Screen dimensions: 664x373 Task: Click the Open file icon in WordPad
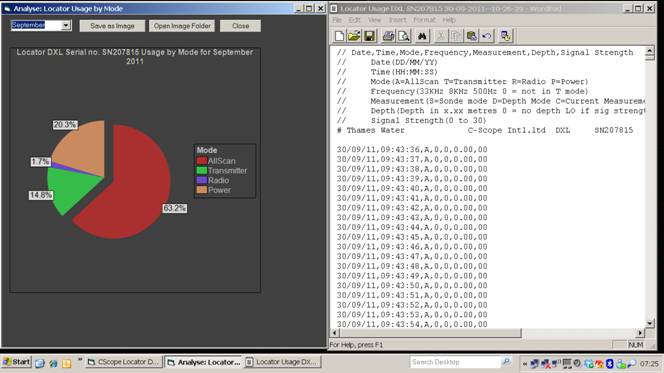coord(354,36)
